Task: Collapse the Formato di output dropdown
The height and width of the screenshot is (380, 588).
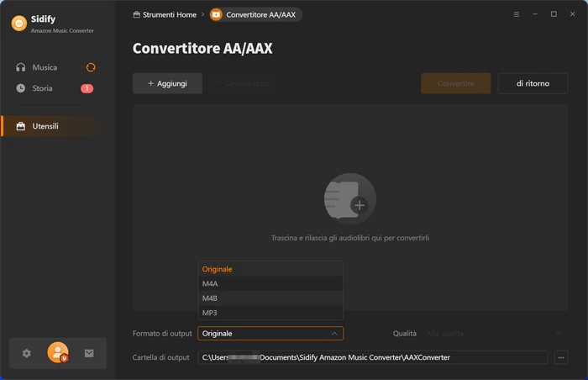Action: coord(270,334)
